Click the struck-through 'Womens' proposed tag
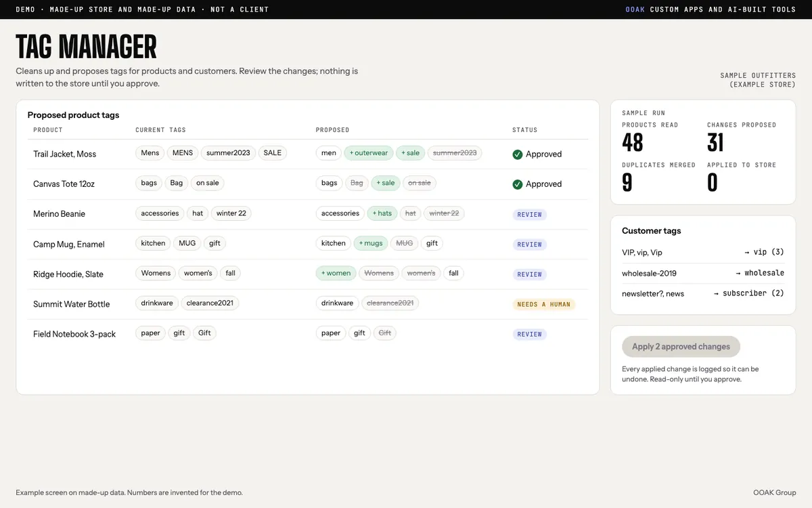Screen dimensions: 812x508 click(x=379, y=273)
